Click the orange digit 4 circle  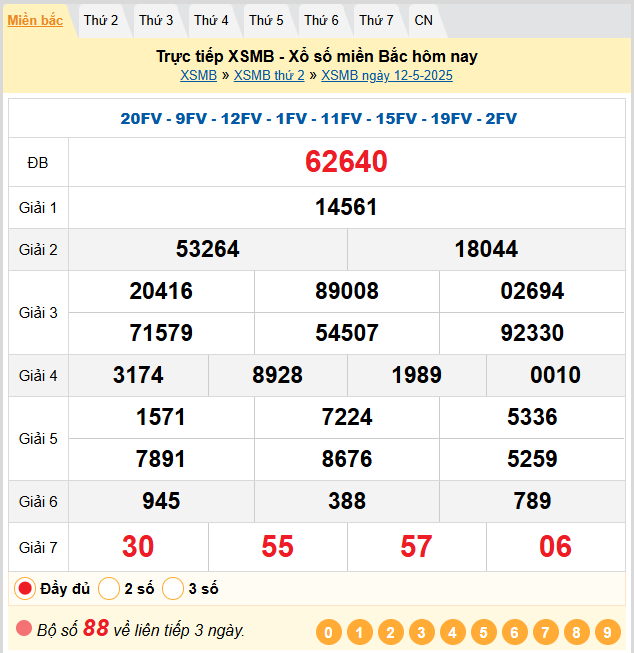(452, 632)
